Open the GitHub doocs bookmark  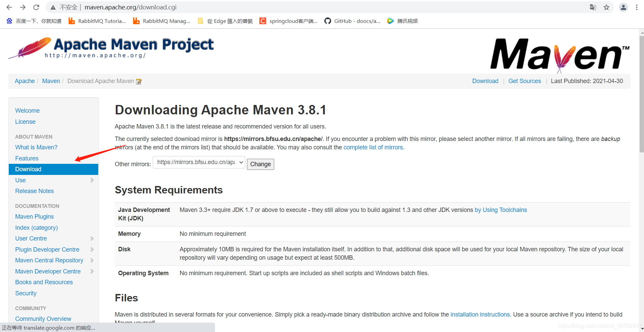click(352, 21)
